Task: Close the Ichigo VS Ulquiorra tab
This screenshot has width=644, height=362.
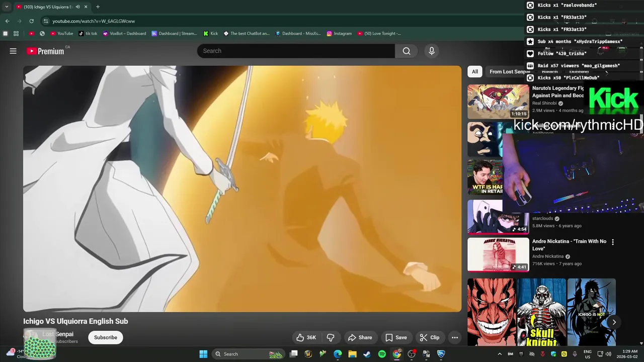Action: pos(86,7)
